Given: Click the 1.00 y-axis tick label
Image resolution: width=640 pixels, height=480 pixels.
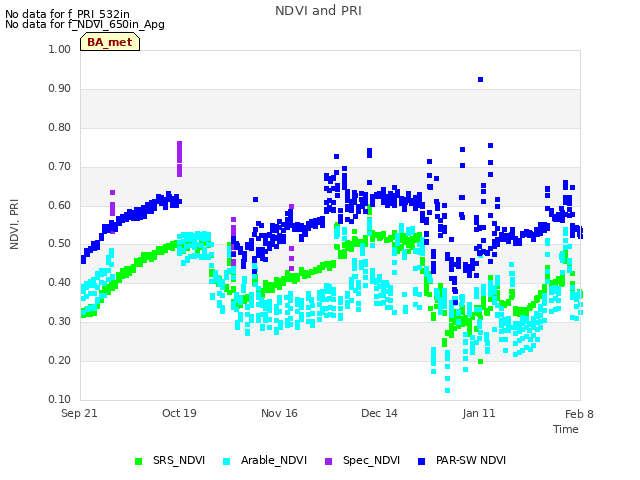Looking at the screenshot, I should 60,49.
